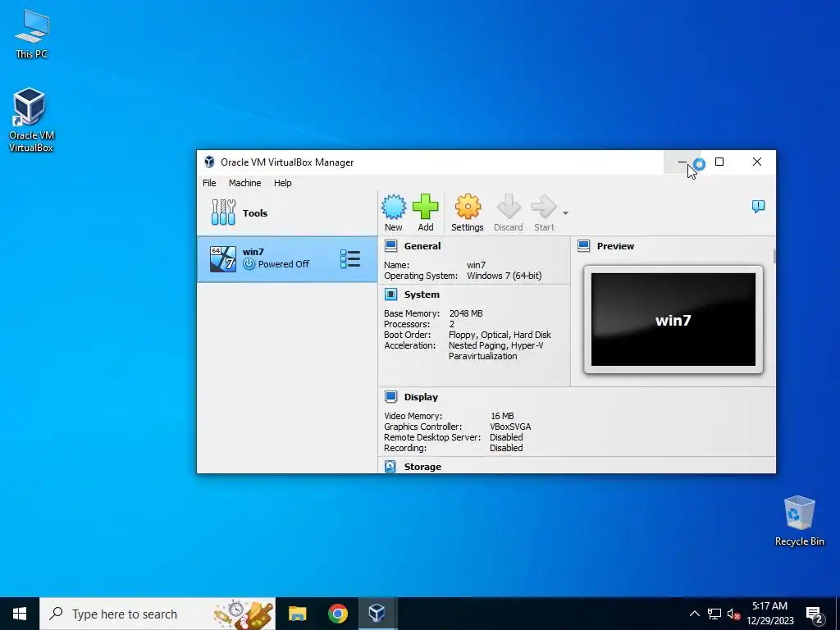840x630 pixels.
Task: Open the Machine menu
Action: 244,183
